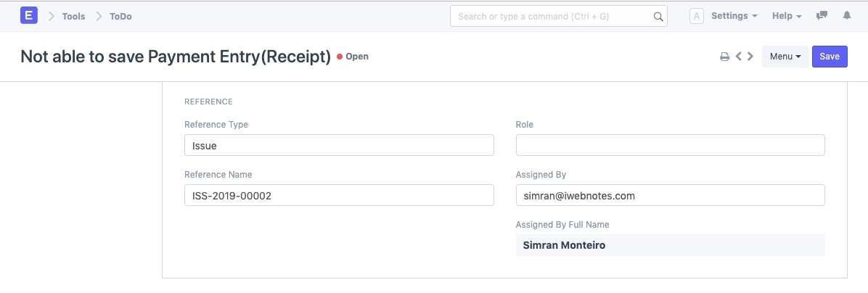Edit the Reference Name field
Screen dimensions: 868x293
tap(339, 195)
